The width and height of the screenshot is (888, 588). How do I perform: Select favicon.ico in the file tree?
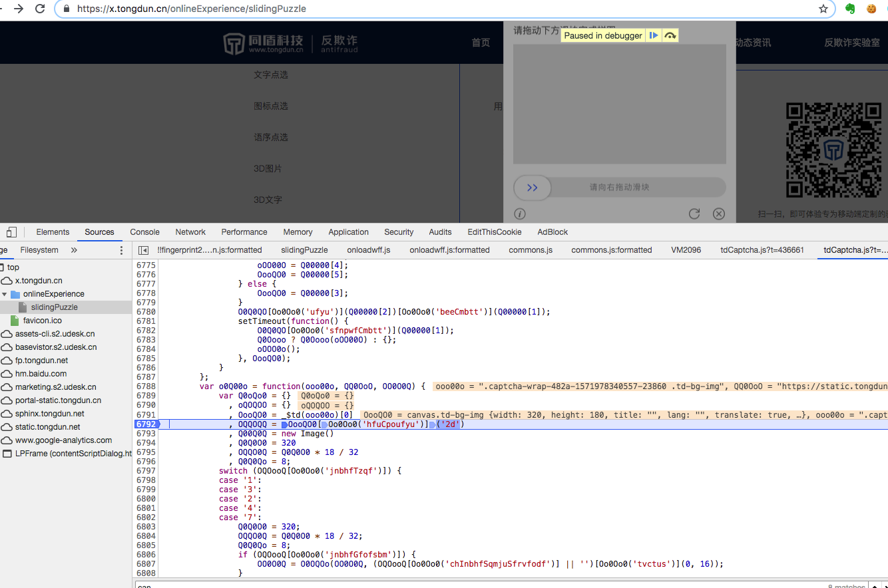click(42, 321)
